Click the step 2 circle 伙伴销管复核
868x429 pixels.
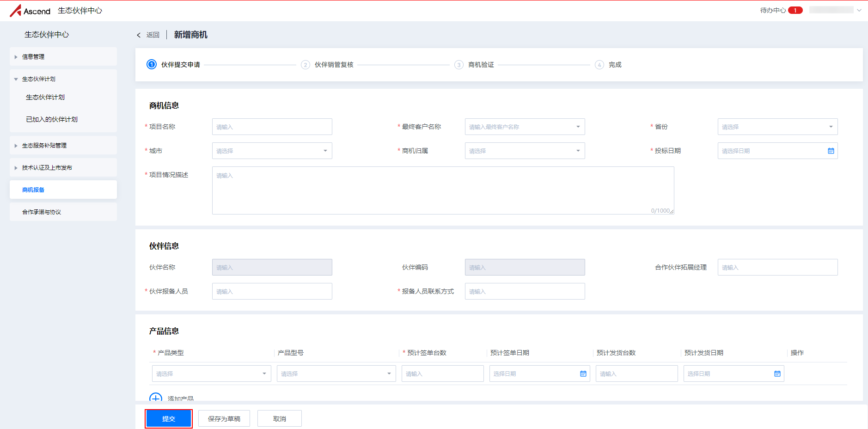(306, 65)
